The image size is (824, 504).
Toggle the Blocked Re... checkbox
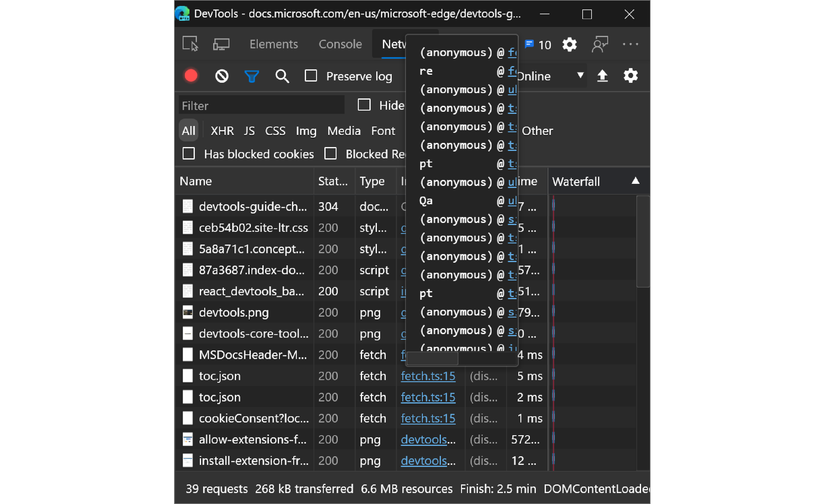point(330,154)
